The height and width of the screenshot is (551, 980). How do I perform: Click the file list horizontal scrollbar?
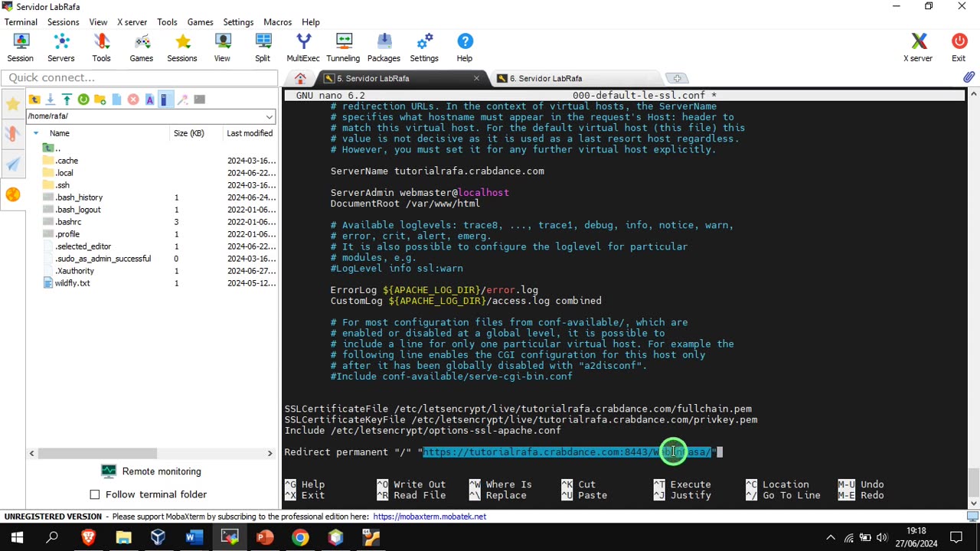[x=150, y=454]
